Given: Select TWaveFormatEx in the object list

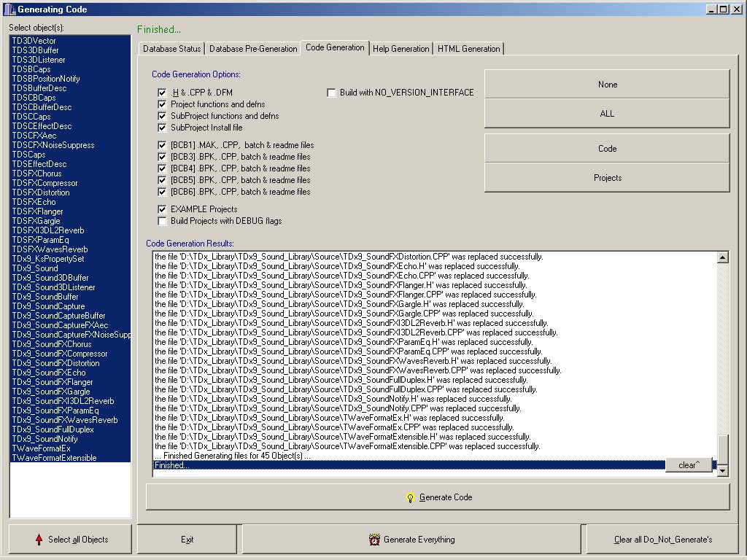Looking at the screenshot, I should tap(41, 448).
